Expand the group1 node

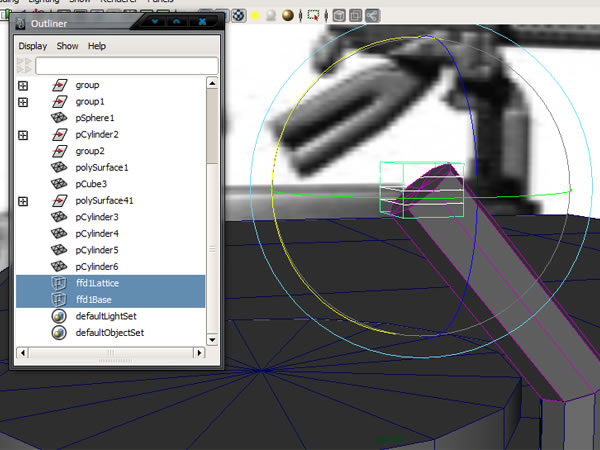[23, 102]
